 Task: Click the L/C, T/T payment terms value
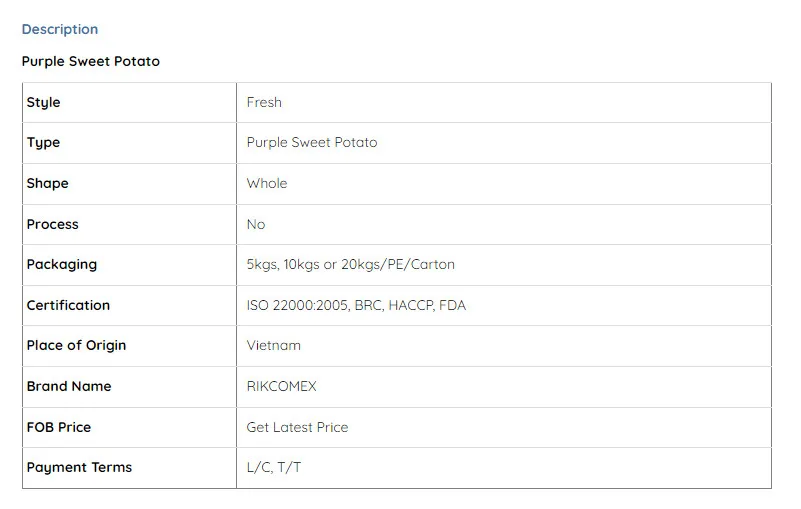point(274,468)
